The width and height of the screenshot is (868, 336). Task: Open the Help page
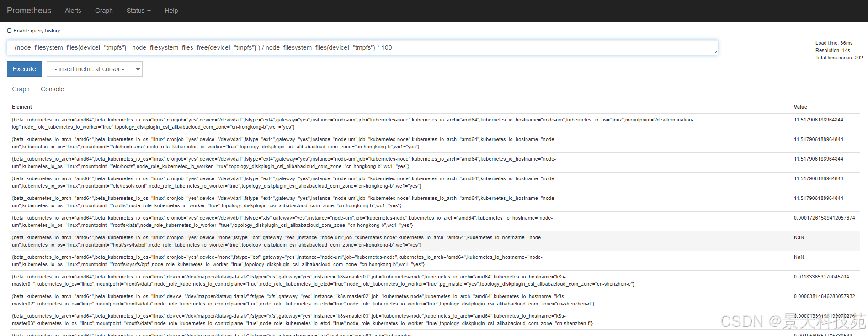171,10
